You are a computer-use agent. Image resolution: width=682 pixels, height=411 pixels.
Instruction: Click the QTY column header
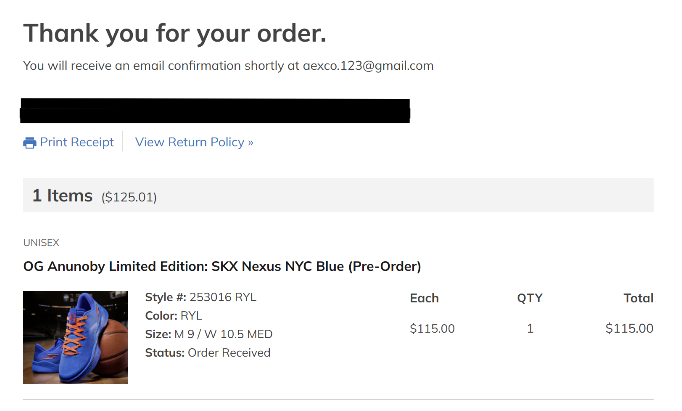tap(530, 298)
